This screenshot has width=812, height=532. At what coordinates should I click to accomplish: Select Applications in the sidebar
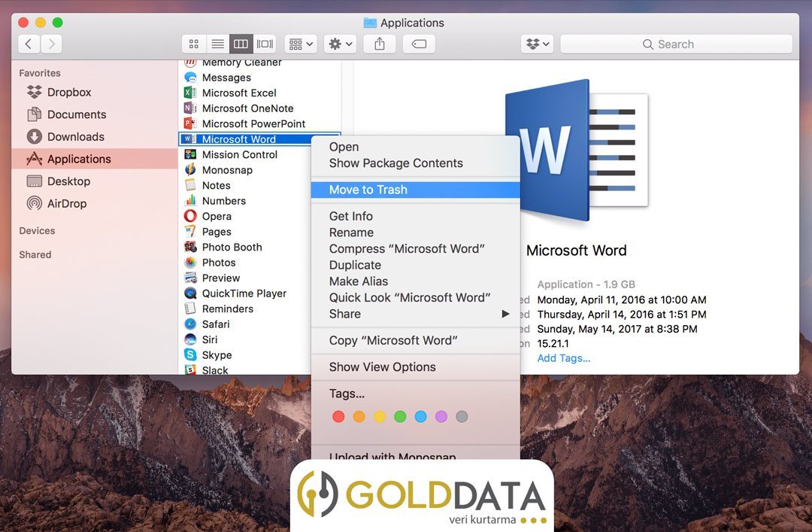94,160
